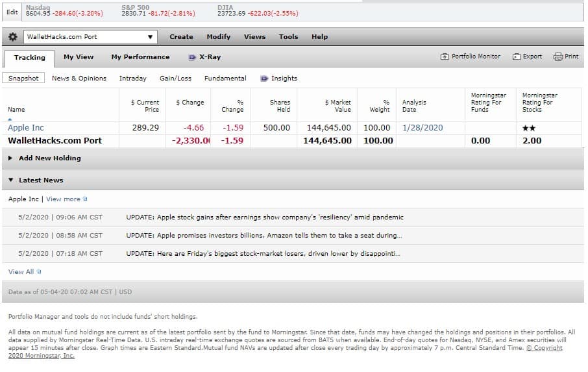Image resolution: width=588 pixels, height=372 pixels.
Task: Select the Gain/Loss sub-tab
Action: pos(175,79)
